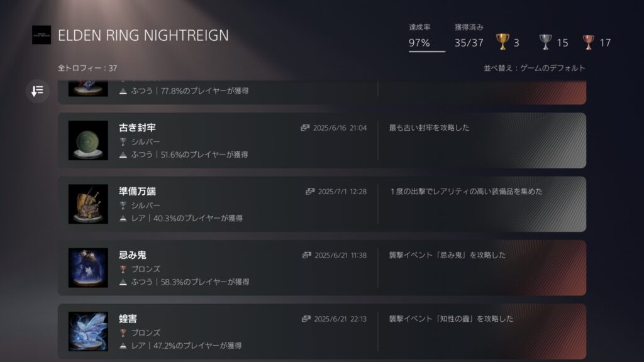Screen dimensions: 644x362
Task: Click the 97% completion progress bar
Action: point(427,52)
